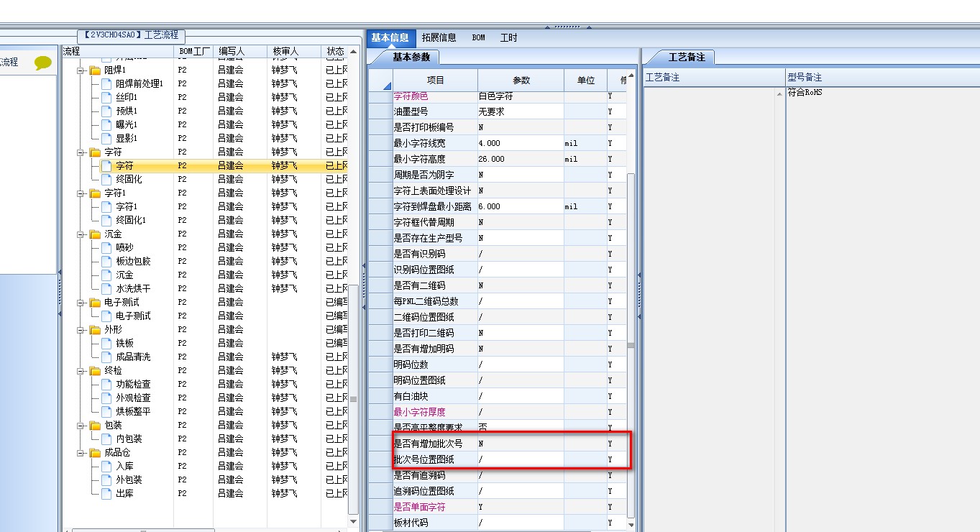Click the 油墨型号 value 无要求
The image size is (980, 532).
click(521, 111)
